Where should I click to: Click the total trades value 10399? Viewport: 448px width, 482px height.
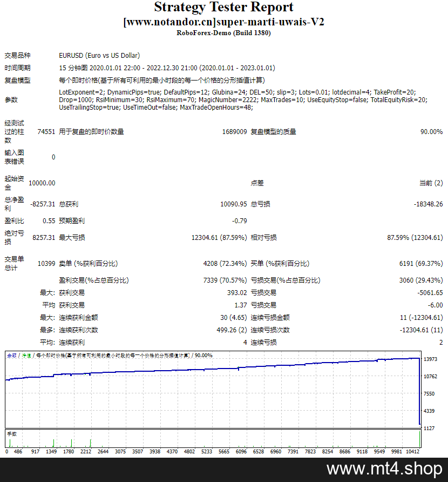46,264
